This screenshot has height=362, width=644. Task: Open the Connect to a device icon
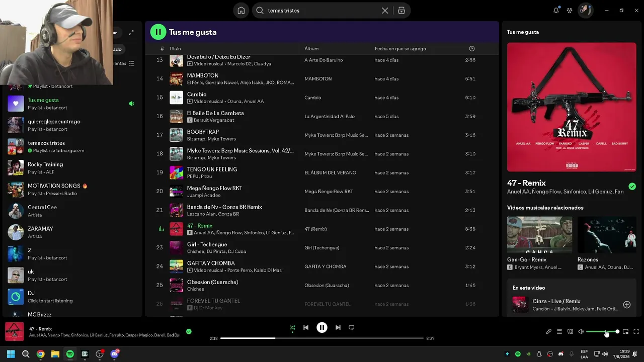[x=570, y=332]
